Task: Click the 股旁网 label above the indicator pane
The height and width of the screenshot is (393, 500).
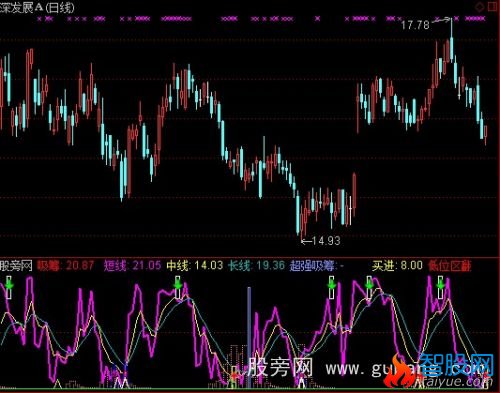Action: click(16, 266)
